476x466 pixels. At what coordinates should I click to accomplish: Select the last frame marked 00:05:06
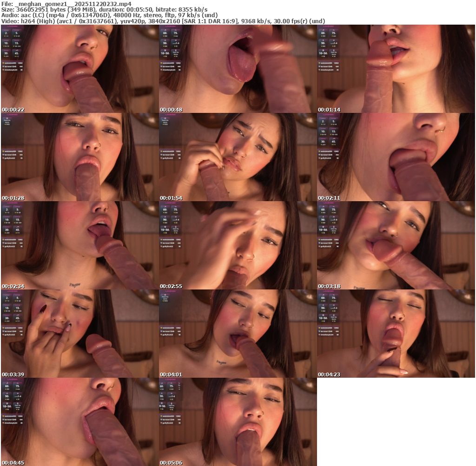238,422
